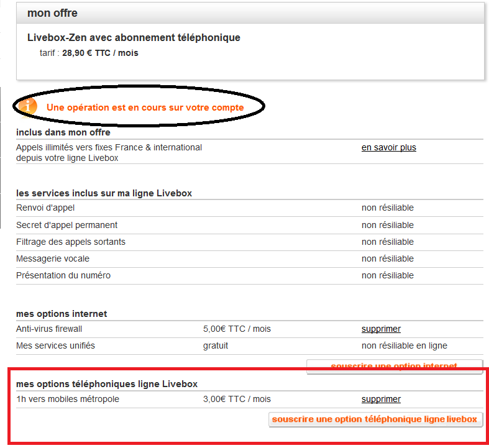Click 'mes options internet' heading
The width and height of the screenshot is (489, 448).
(62, 314)
